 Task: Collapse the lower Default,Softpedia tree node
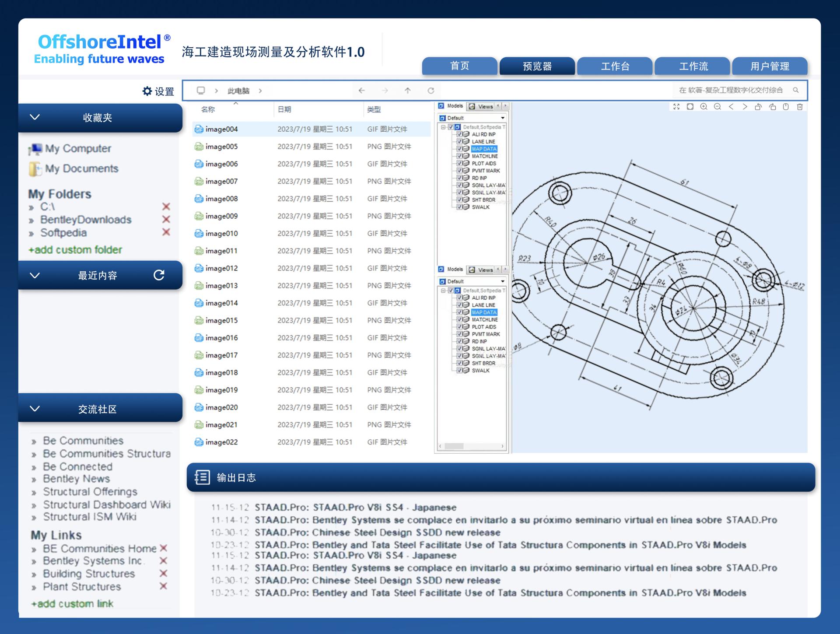coord(443,291)
